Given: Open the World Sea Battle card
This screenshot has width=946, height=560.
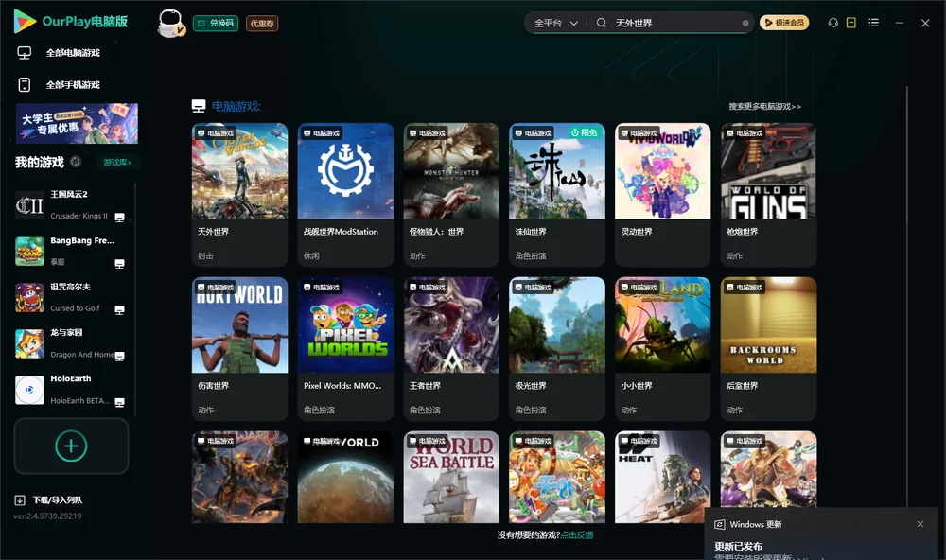Looking at the screenshot, I should [x=451, y=477].
